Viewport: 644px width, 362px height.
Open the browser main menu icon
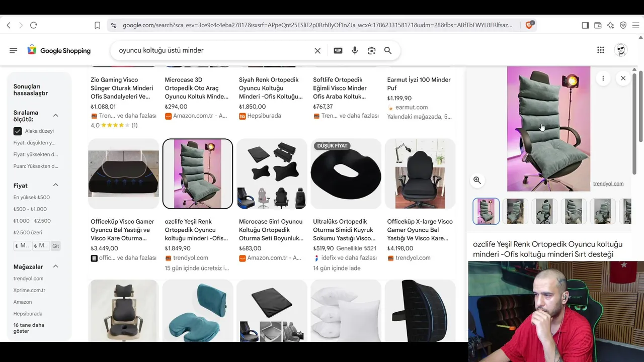click(636, 25)
